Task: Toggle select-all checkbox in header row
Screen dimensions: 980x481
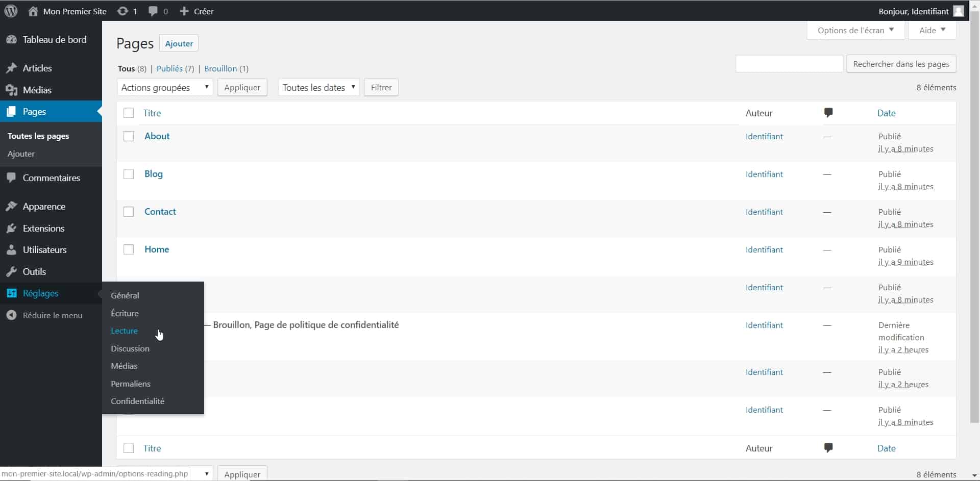Action: pyautogui.click(x=129, y=113)
